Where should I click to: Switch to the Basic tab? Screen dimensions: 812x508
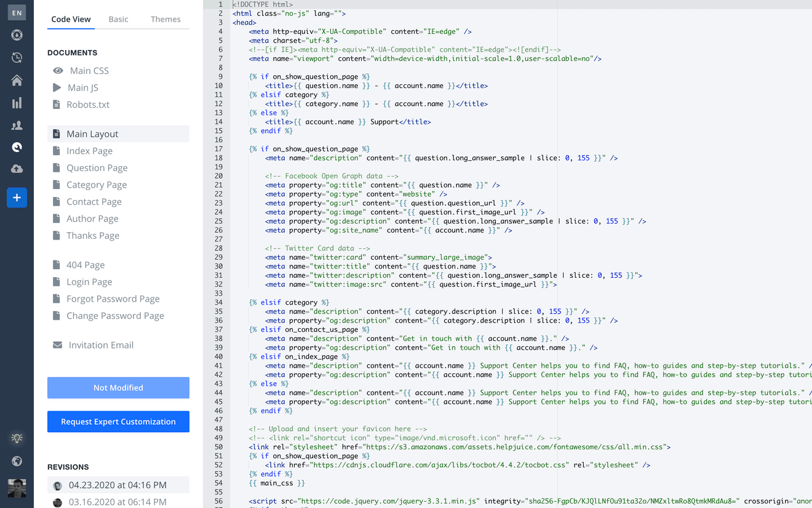(x=118, y=19)
